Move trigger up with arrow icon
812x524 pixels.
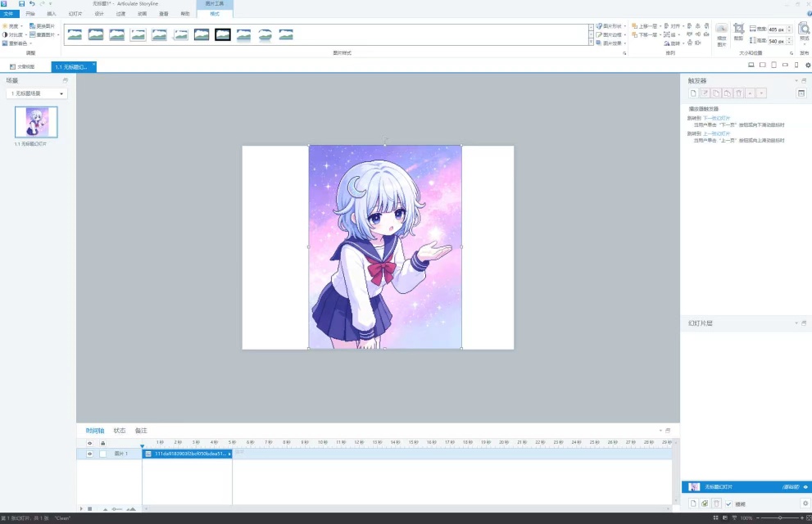(x=751, y=93)
